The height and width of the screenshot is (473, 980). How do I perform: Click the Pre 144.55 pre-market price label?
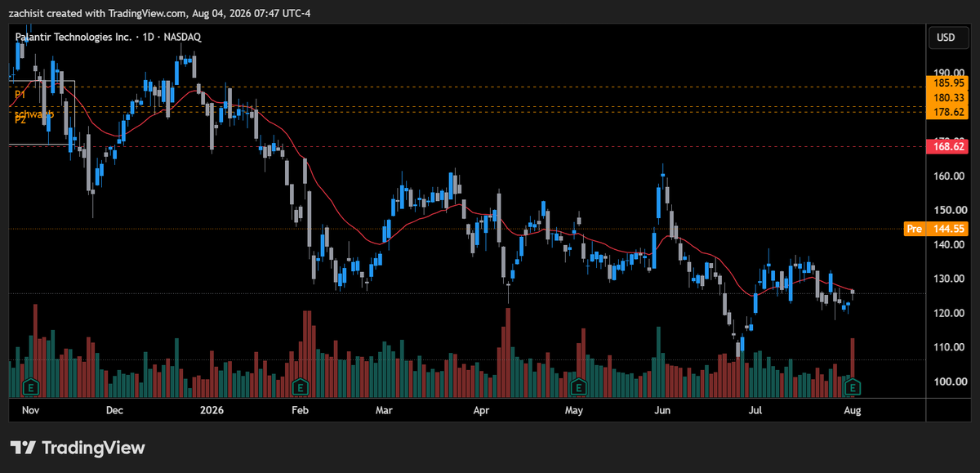pyautogui.click(x=936, y=229)
